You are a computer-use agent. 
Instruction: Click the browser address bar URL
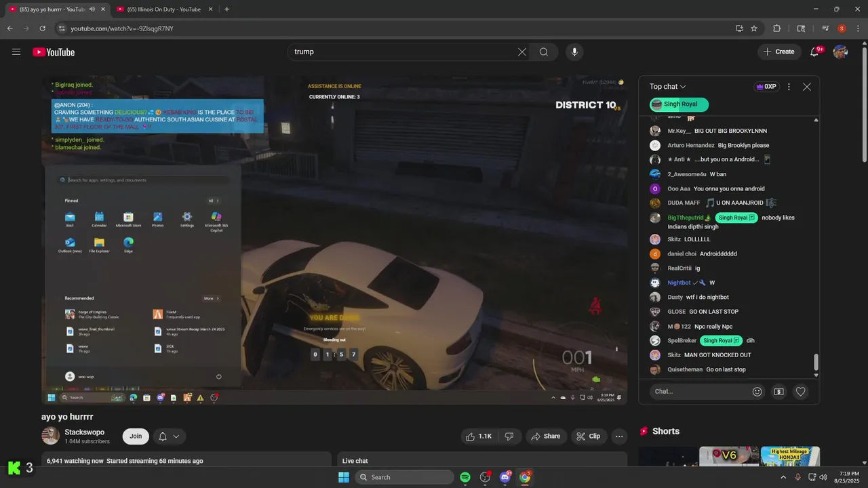[122, 28]
